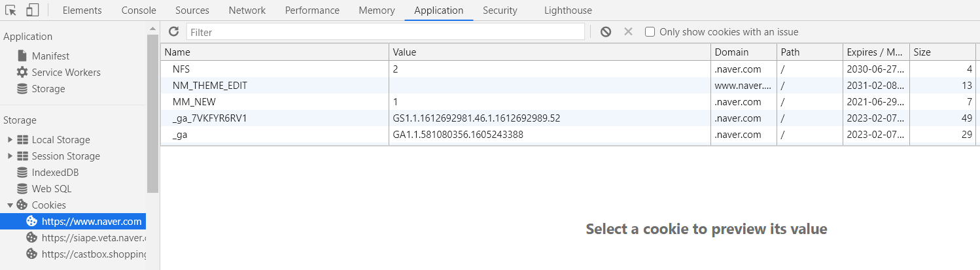Select Web SQL in the Storage section

[52, 189]
